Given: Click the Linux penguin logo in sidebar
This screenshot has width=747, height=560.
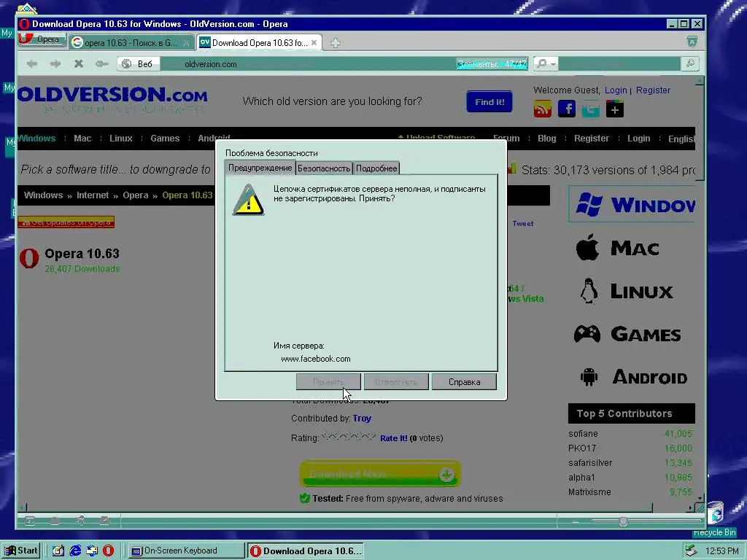Looking at the screenshot, I should point(589,291).
